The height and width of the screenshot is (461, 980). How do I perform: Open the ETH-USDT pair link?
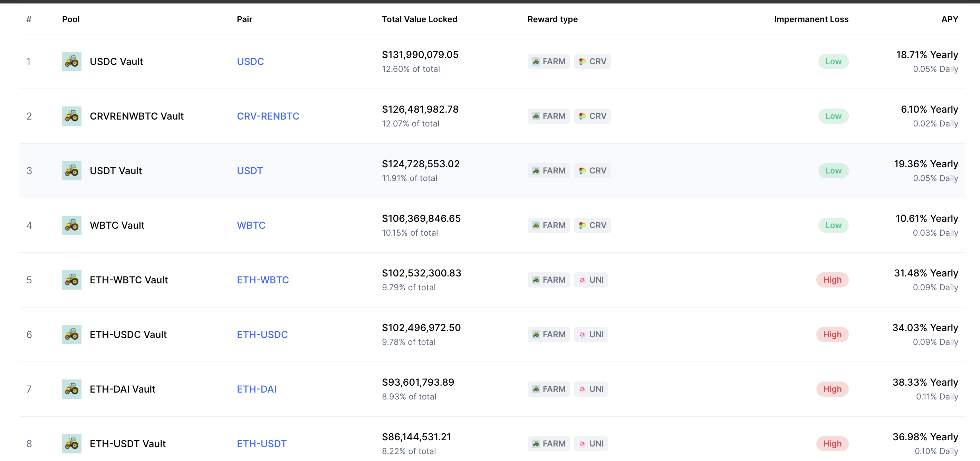tap(261, 444)
